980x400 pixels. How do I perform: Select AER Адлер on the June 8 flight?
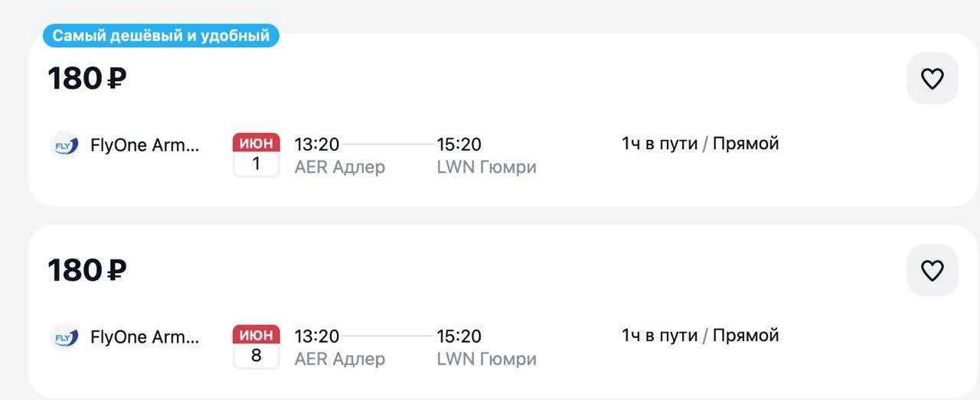[339, 359]
